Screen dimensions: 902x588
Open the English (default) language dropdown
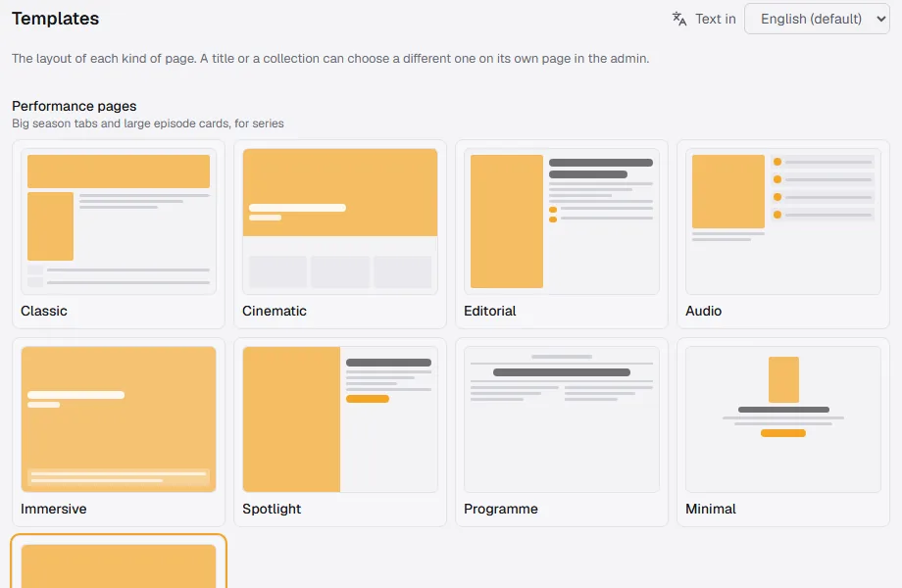817,19
